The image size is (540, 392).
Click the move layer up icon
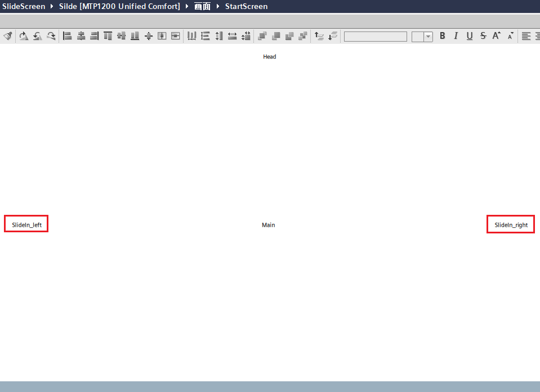pyautogui.click(x=319, y=36)
